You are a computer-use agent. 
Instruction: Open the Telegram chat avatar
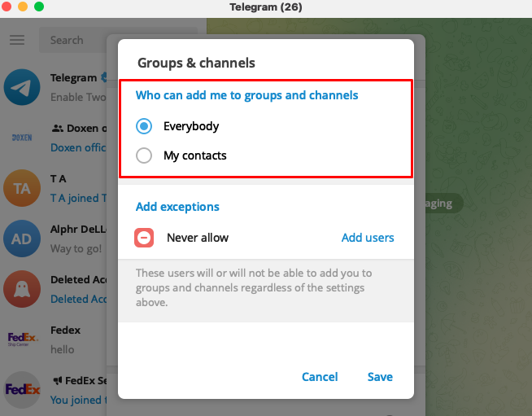[22, 87]
